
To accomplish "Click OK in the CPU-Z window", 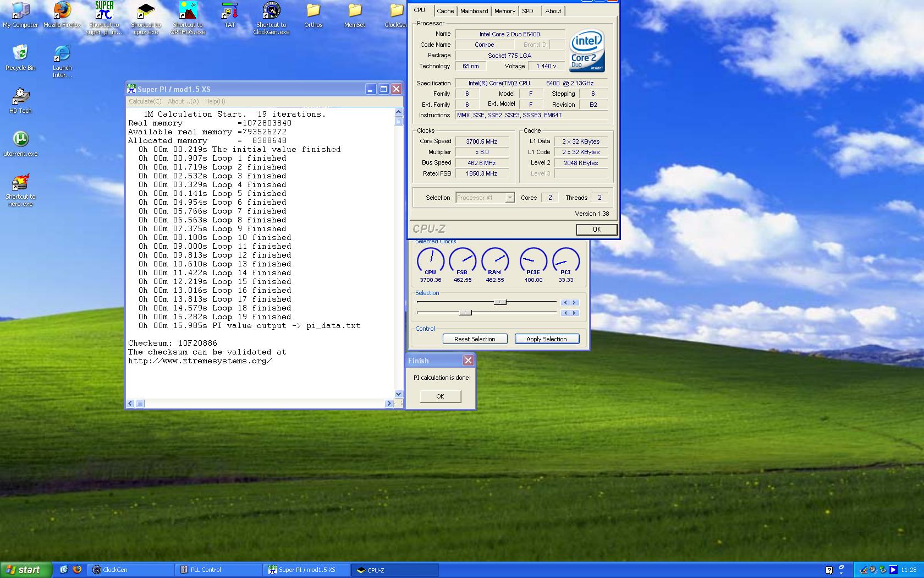I will [x=597, y=230].
